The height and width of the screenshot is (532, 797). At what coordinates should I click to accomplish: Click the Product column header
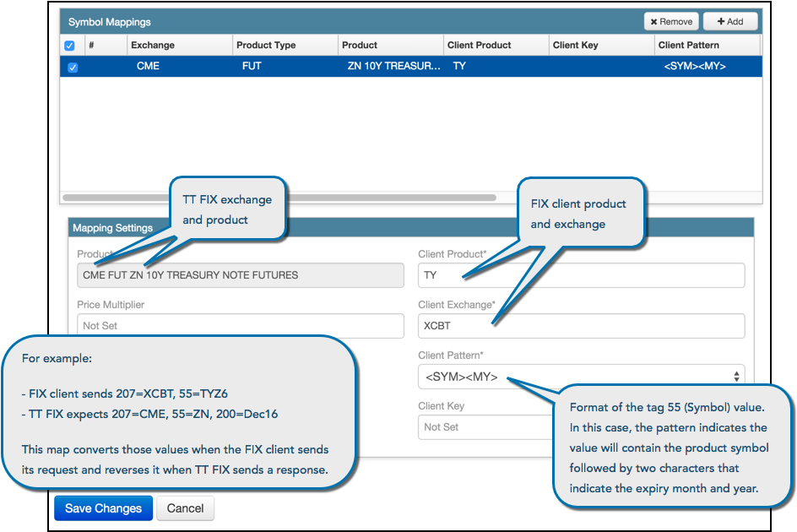pos(360,46)
